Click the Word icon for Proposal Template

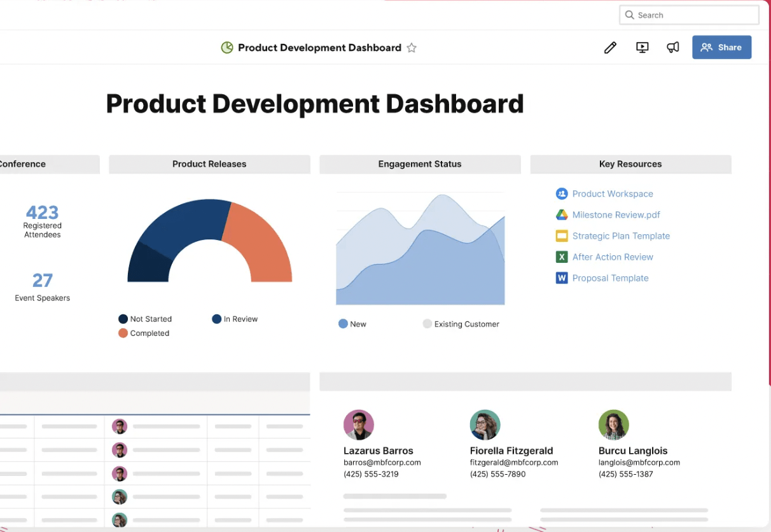562,278
